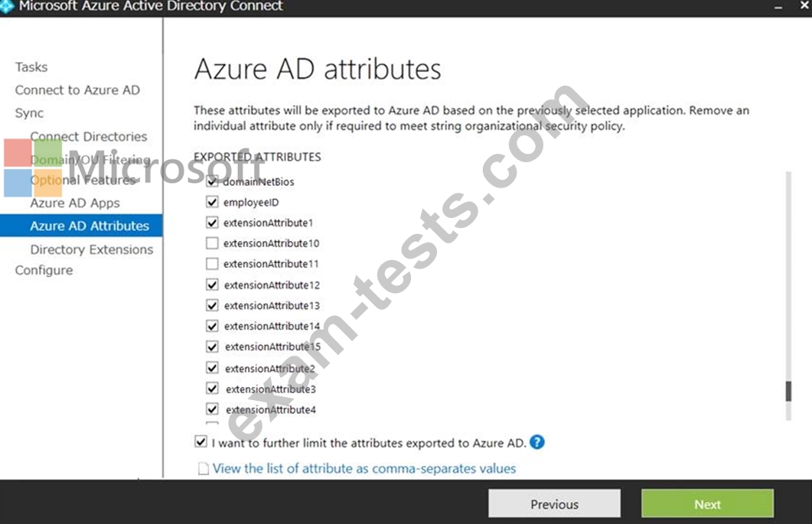This screenshot has width=812, height=524.
Task: Go to the Azure AD Apps step
Action: click(x=74, y=203)
